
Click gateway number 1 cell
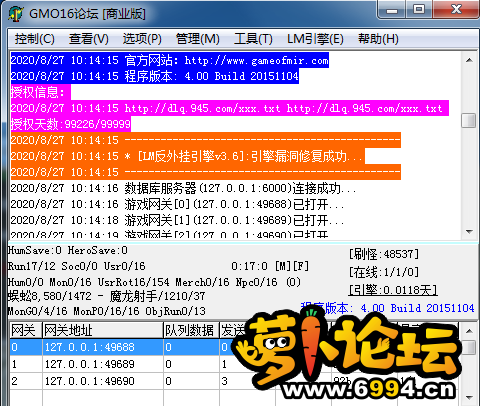(x=26, y=364)
